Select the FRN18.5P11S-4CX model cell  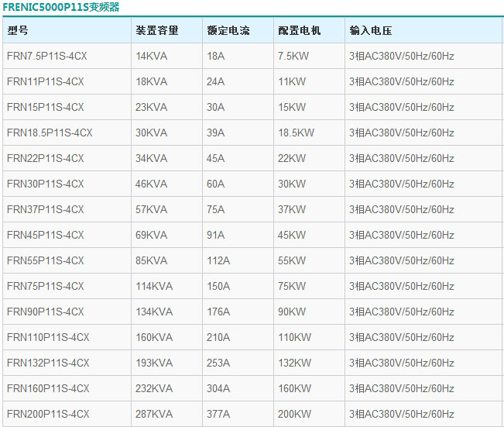(50, 133)
